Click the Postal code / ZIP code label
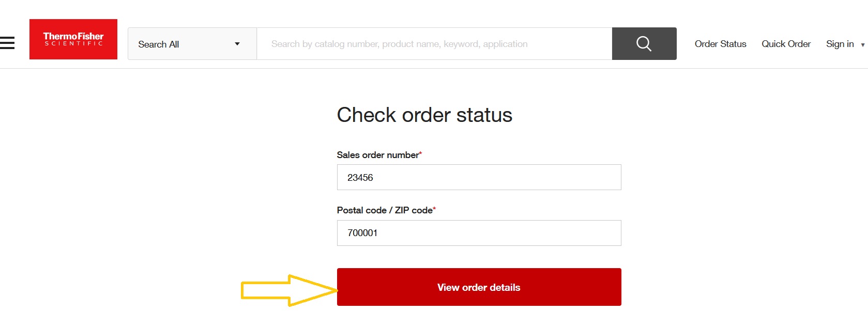The image size is (868, 311). [385, 210]
